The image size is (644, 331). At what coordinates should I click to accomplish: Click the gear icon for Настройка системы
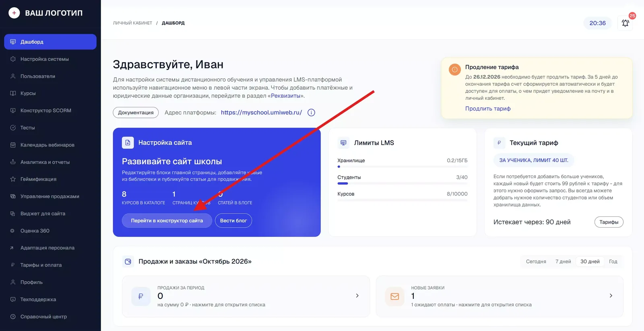pyautogui.click(x=13, y=59)
